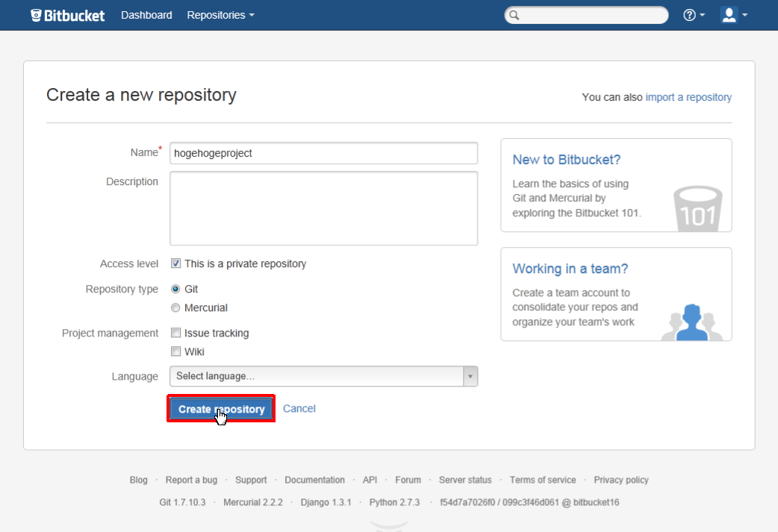Open the help question mark menu
778x532 pixels.
[x=693, y=15]
